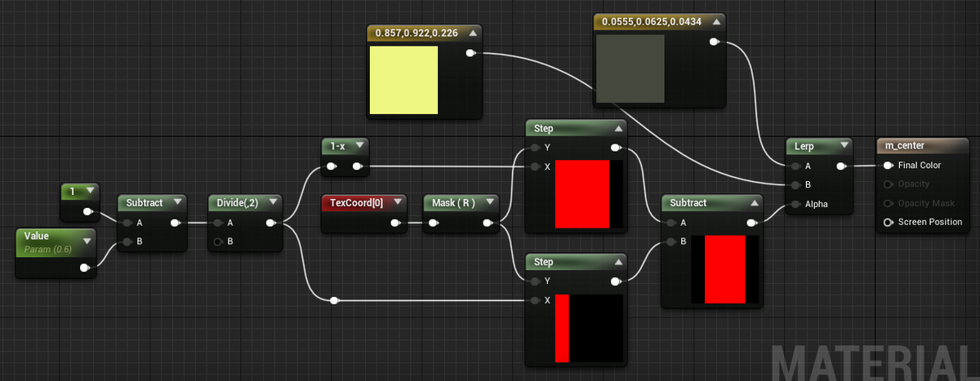Viewport: 980px width, 381px height.
Task: Click output pin on Subtract with red preview
Action: 751,222
